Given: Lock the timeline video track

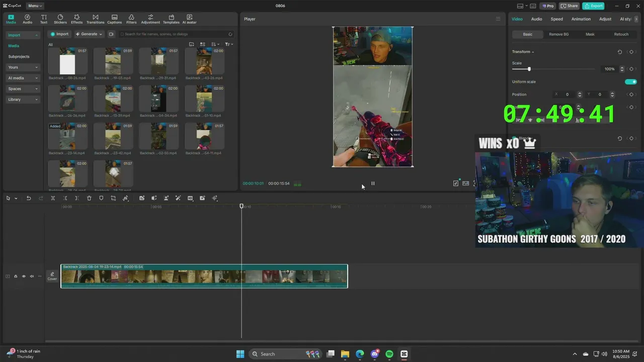Looking at the screenshot, I should 16,276.
